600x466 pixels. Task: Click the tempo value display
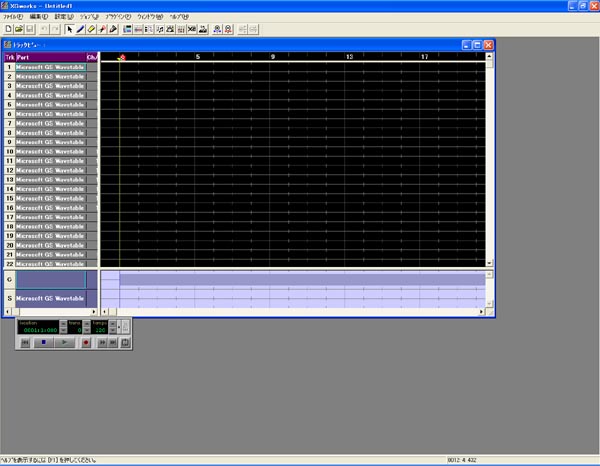click(x=99, y=327)
